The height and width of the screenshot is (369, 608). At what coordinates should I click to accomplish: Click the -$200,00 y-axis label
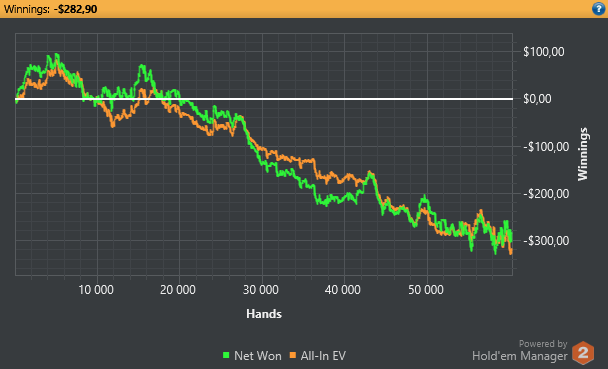(x=546, y=194)
